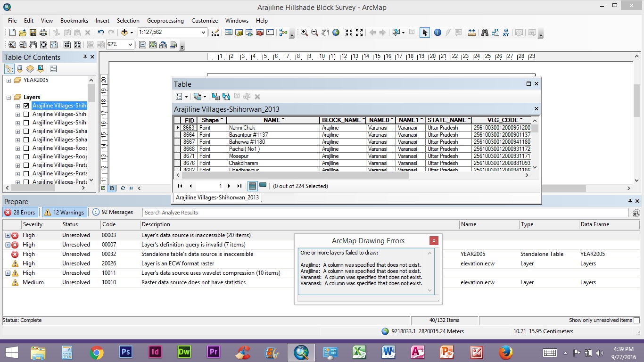This screenshot has height=362, width=644.
Task: Click the Add Data button
Action: 124,33
